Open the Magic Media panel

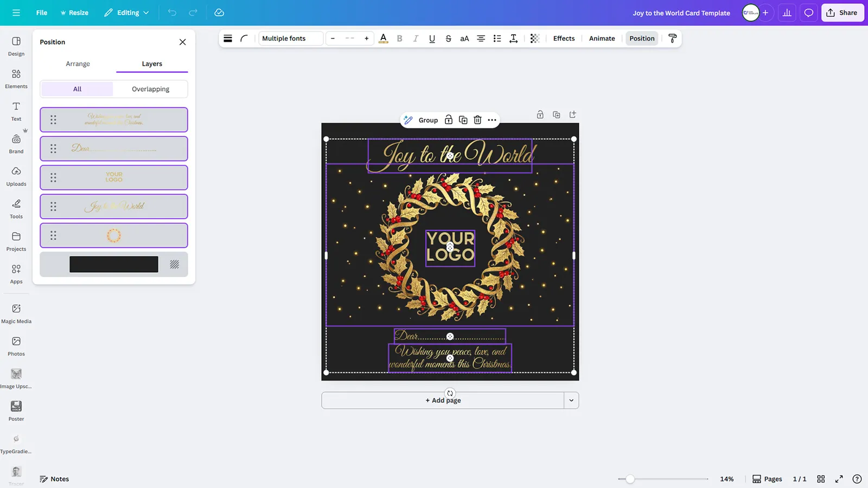point(16,311)
